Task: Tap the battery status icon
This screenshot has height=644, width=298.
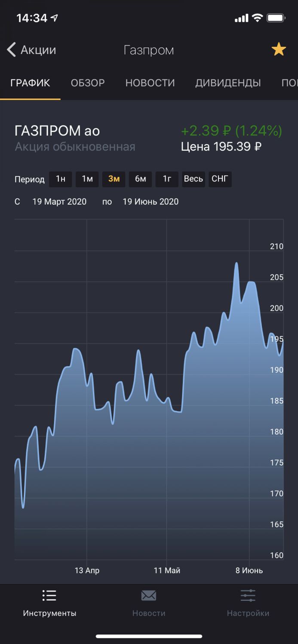Action: point(276,18)
